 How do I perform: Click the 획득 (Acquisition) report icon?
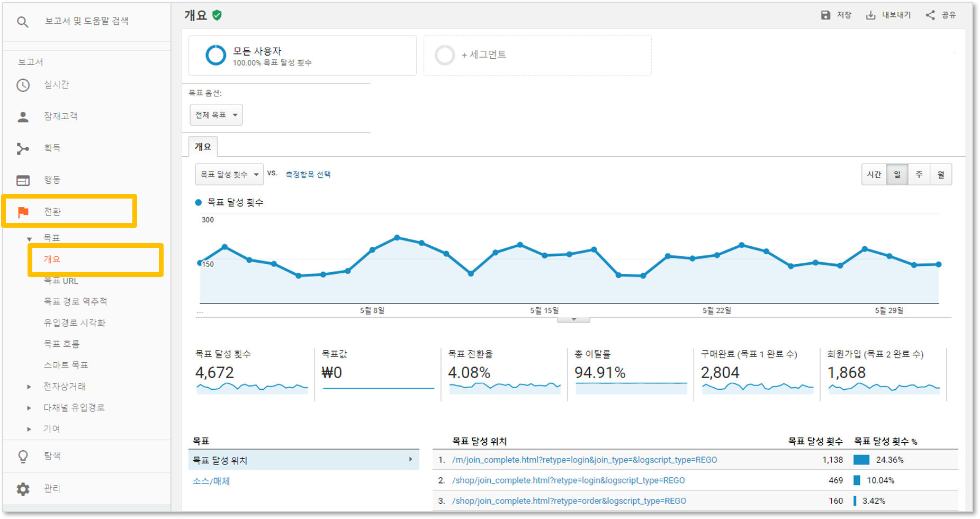point(23,148)
